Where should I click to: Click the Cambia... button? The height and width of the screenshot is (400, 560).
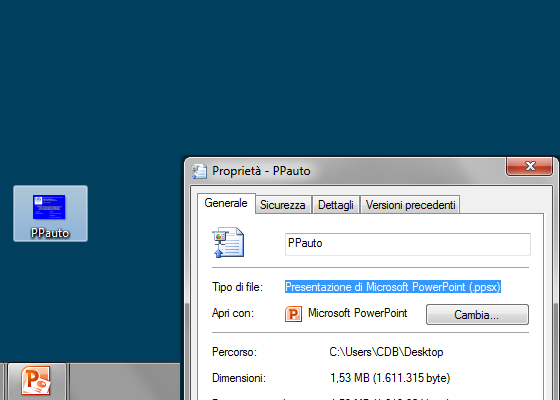click(477, 315)
